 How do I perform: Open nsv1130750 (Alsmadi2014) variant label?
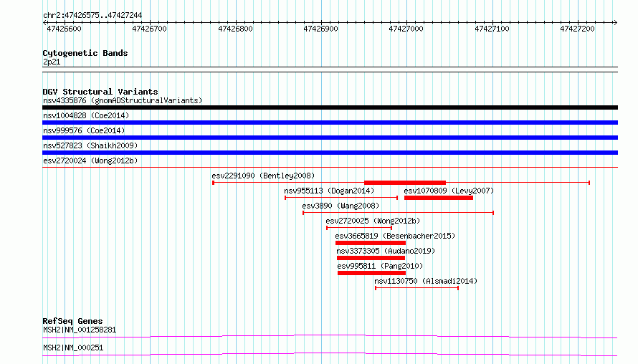[426, 281]
